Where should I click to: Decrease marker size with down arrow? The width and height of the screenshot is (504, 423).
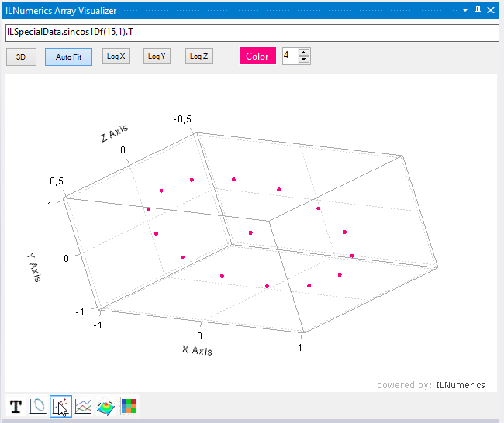(304, 60)
